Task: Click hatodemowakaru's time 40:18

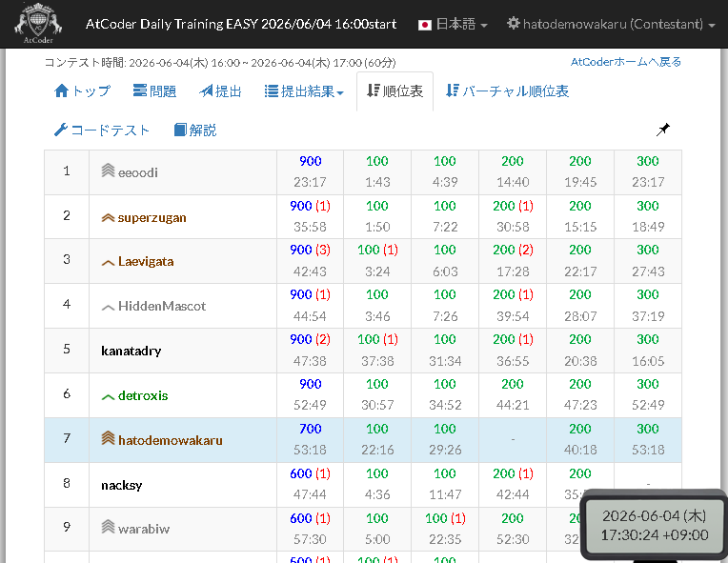Action: tap(580, 450)
